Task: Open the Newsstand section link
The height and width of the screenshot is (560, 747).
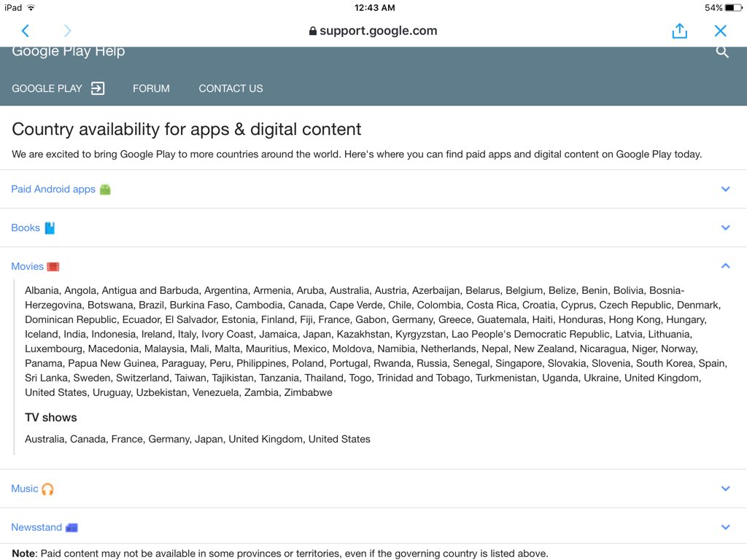Action: (36, 527)
